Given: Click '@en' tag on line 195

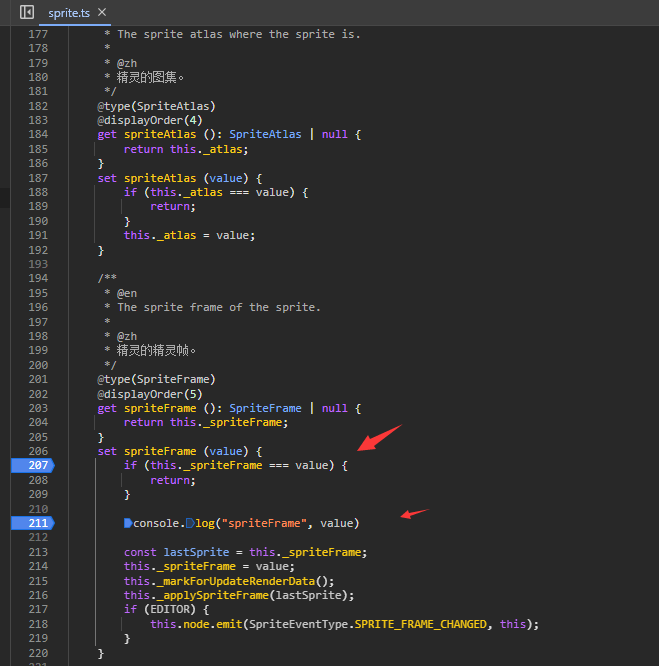Looking at the screenshot, I should (x=127, y=293).
